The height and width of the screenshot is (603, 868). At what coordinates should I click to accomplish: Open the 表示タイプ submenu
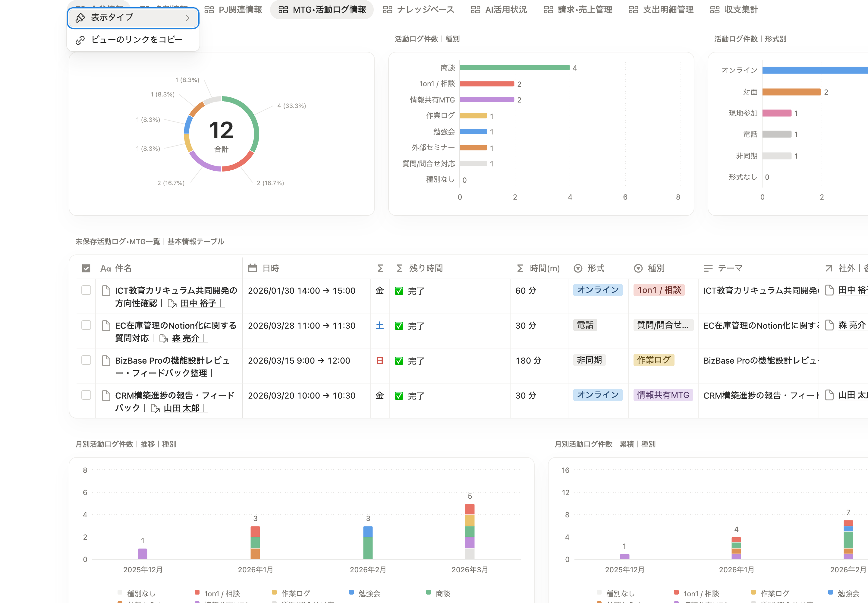point(133,18)
